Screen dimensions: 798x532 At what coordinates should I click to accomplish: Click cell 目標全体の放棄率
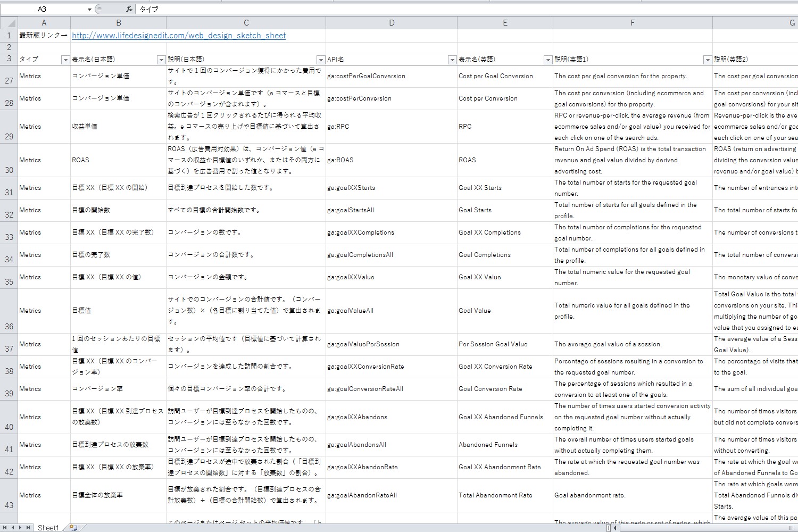(119, 495)
